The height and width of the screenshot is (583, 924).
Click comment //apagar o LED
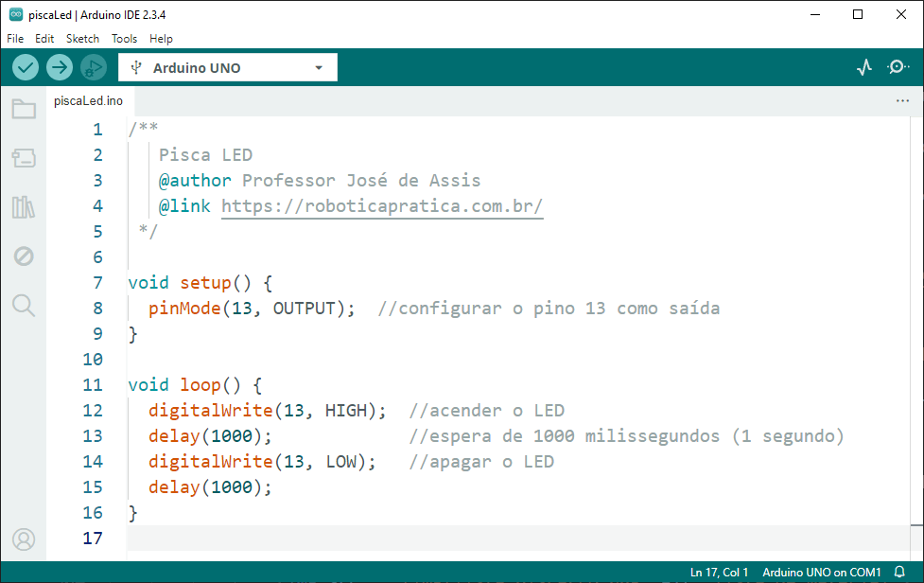point(481,462)
